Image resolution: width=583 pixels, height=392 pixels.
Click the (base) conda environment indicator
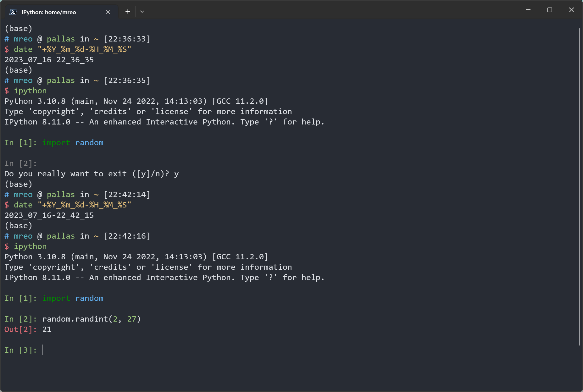click(18, 28)
